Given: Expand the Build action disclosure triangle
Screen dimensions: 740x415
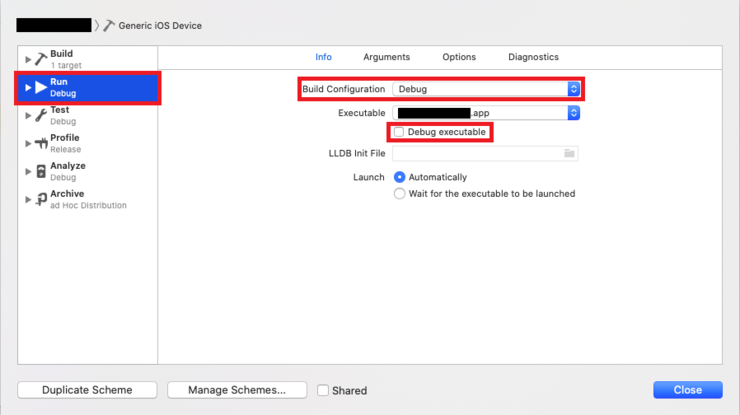Looking at the screenshot, I should tap(28, 60).
